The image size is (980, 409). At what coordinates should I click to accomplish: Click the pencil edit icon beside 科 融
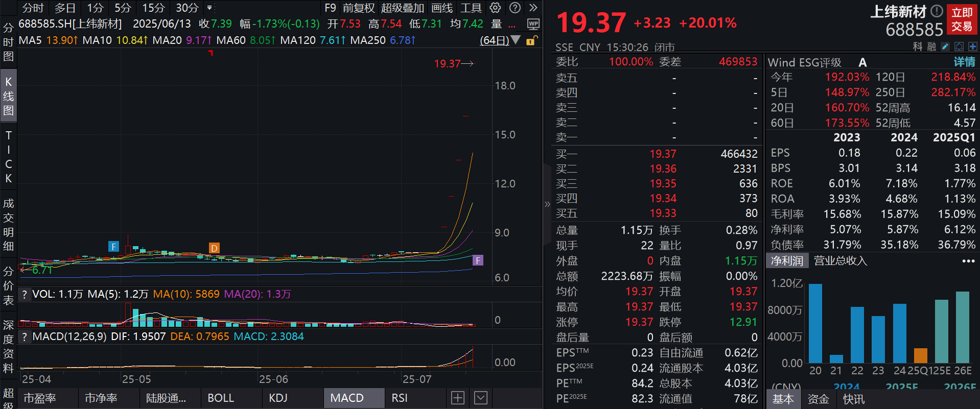point(945,46)
